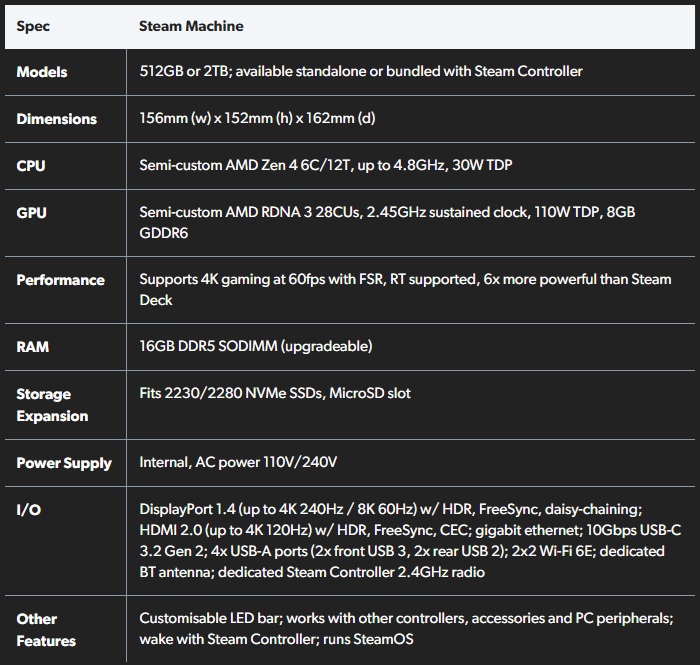
Task: Click the 'Semi-custom AMD Zen 4 6C/12T' cell
Action: [x=325, y=165]
